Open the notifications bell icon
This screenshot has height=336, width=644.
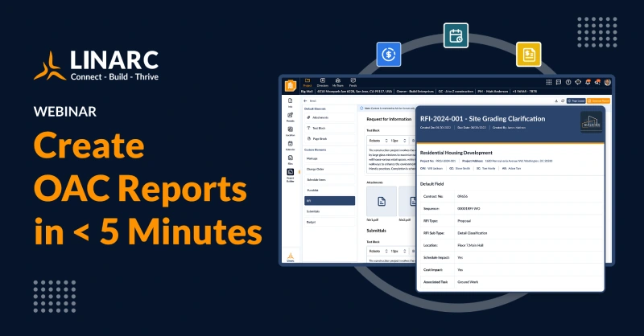(588, 82)
